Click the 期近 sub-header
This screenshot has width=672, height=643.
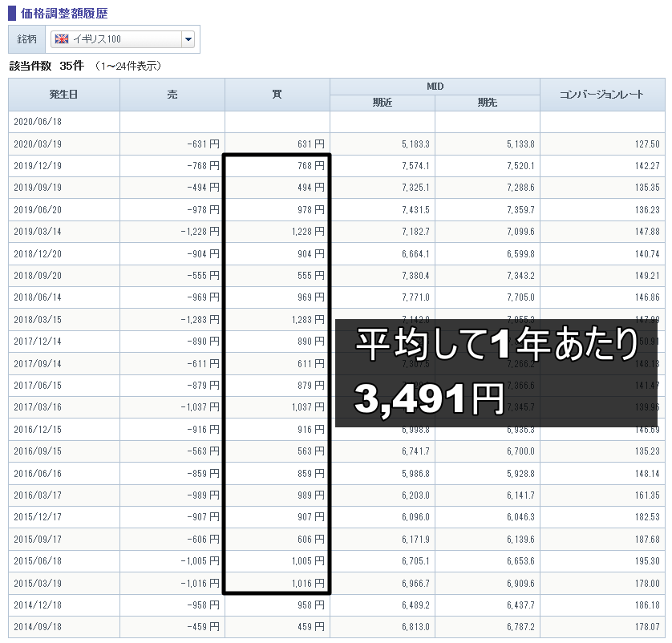[383, 103]
